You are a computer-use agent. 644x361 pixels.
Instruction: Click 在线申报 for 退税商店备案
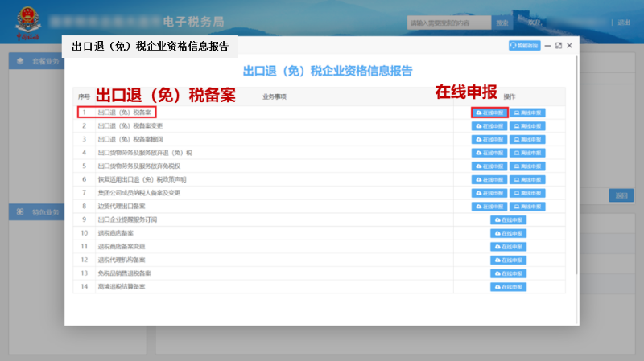[509, 233]
